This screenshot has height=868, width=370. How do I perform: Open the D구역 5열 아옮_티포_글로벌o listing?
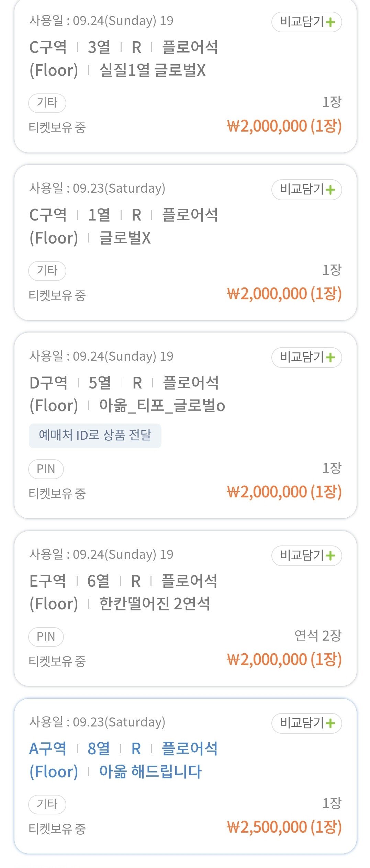(127, 394)
